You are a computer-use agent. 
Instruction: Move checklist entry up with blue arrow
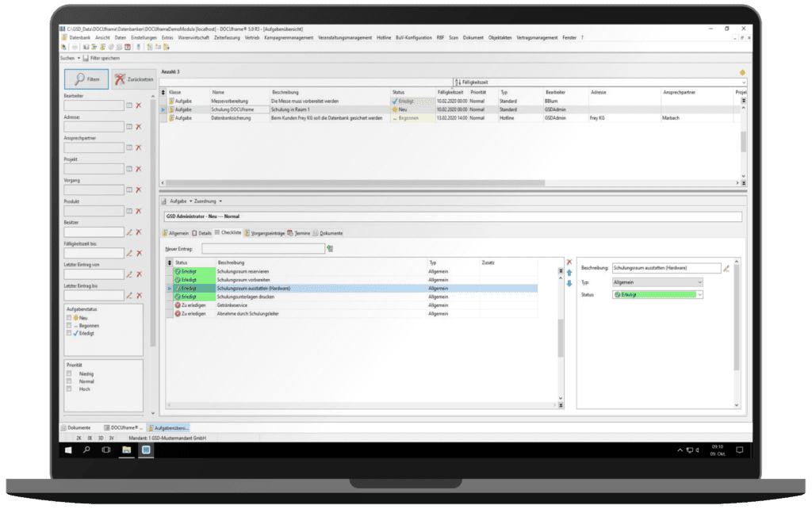569,273
